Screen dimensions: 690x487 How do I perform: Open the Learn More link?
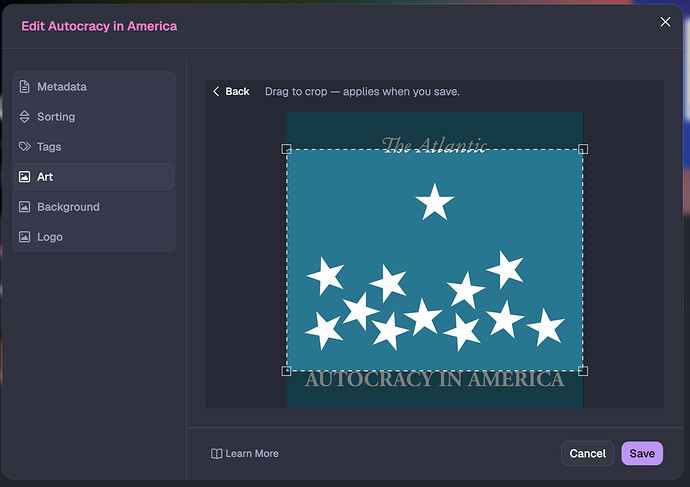245,454
